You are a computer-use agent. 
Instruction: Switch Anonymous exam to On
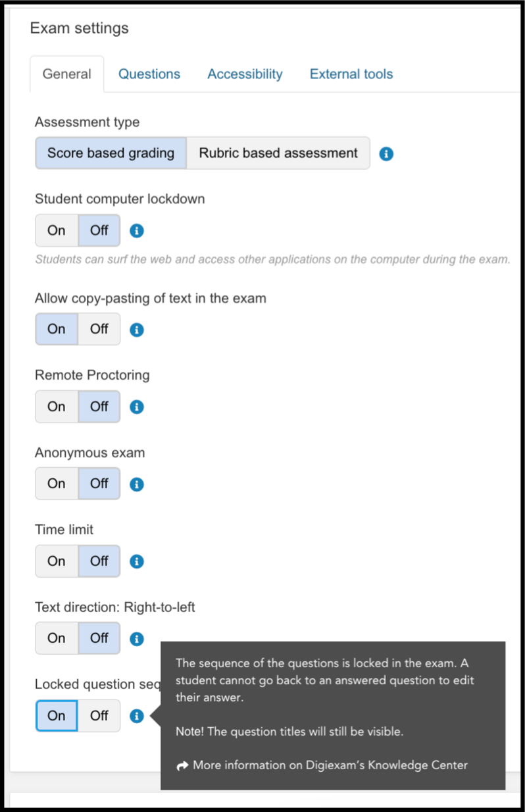57,484
